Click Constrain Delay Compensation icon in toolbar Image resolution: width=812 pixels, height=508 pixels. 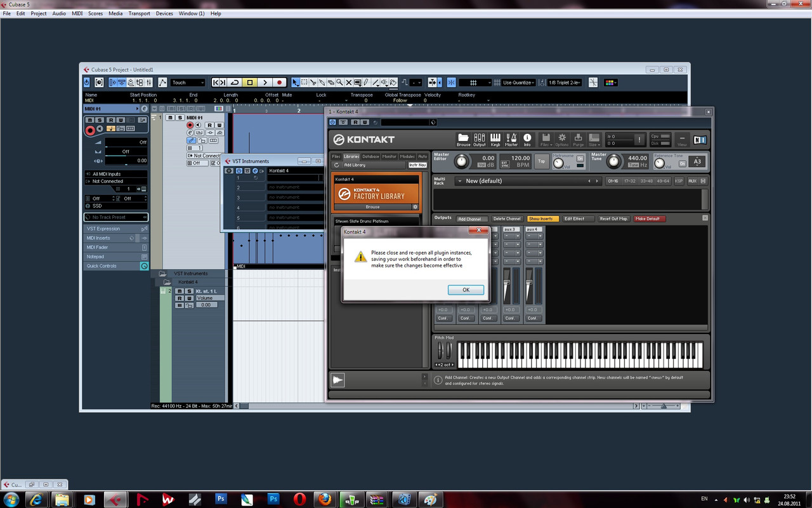[99, 83]
